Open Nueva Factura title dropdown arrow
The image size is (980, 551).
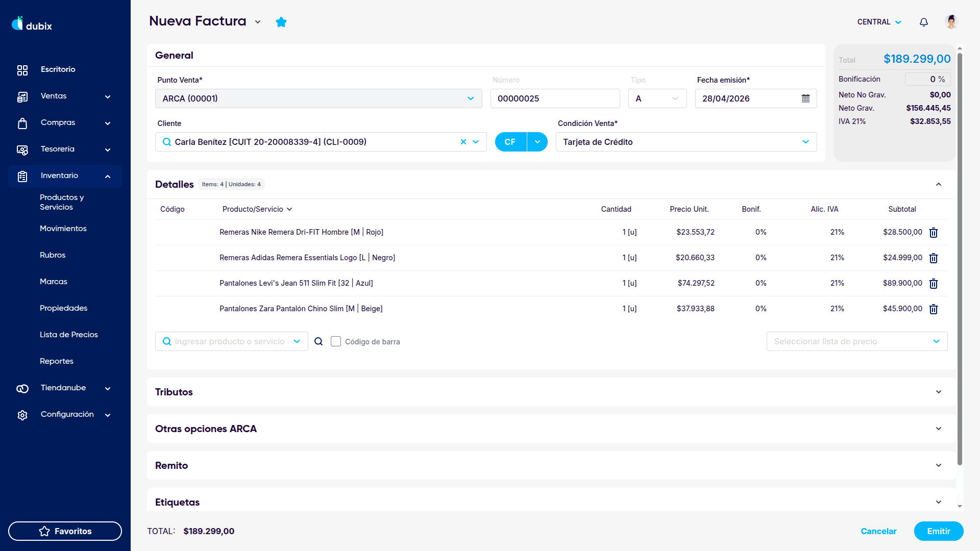coord(258,22)
